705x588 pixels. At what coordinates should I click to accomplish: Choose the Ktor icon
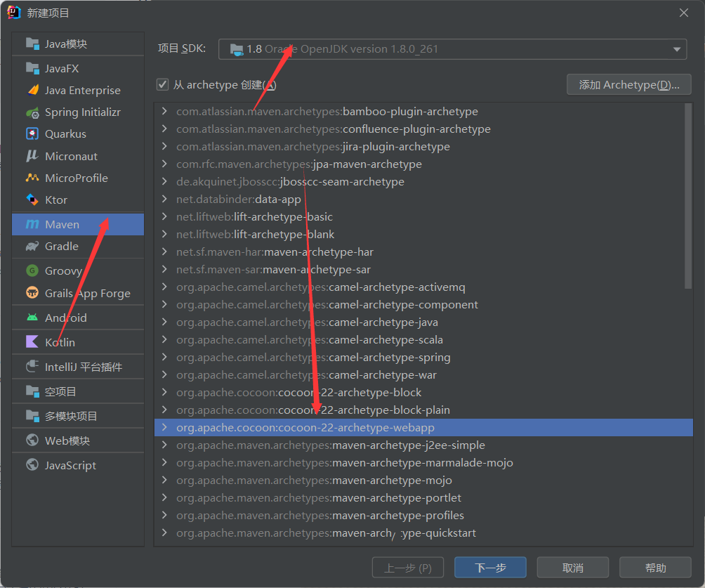pos(32,200)
